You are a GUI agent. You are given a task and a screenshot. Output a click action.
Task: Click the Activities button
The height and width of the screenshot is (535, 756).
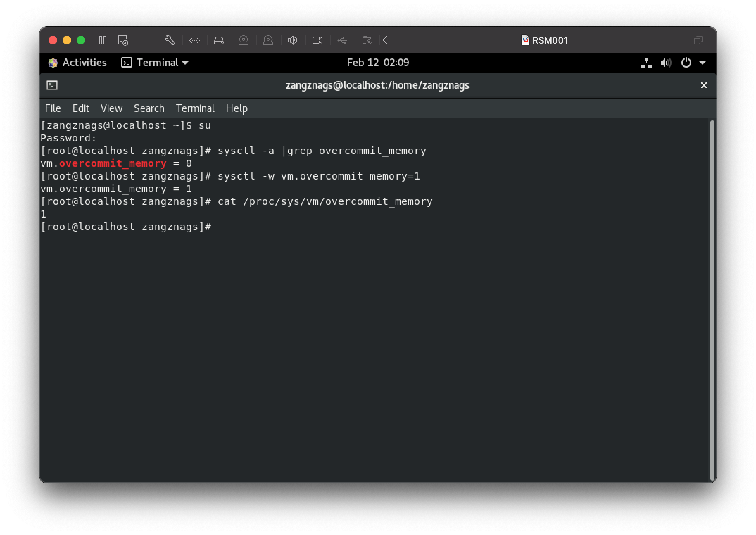pyautogui.click(x=77, y=63)
